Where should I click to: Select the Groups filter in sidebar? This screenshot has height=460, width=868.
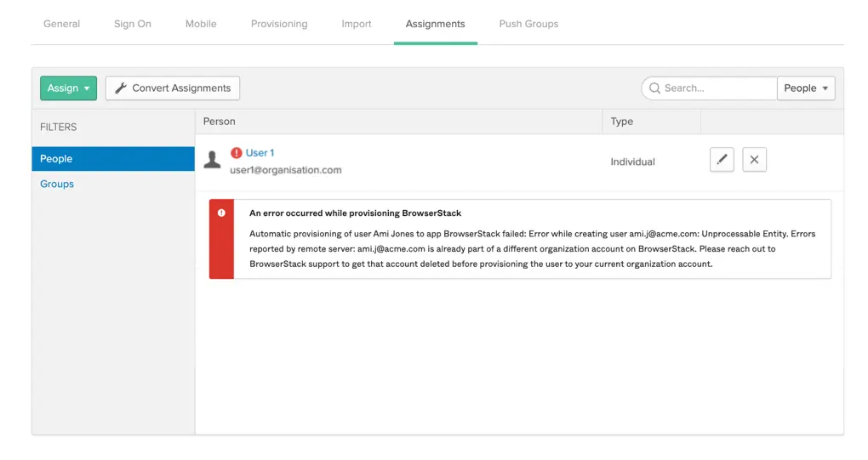pos(57,184)
